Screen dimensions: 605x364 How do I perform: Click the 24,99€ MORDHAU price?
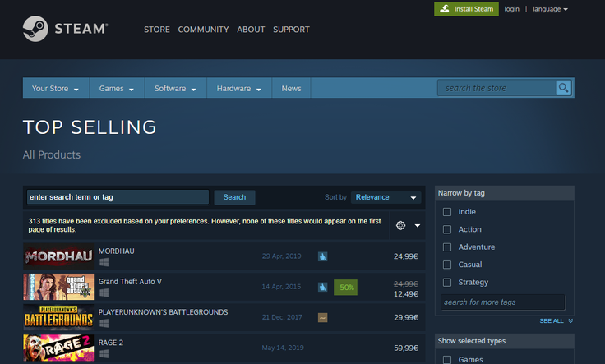tap(405, 256)
